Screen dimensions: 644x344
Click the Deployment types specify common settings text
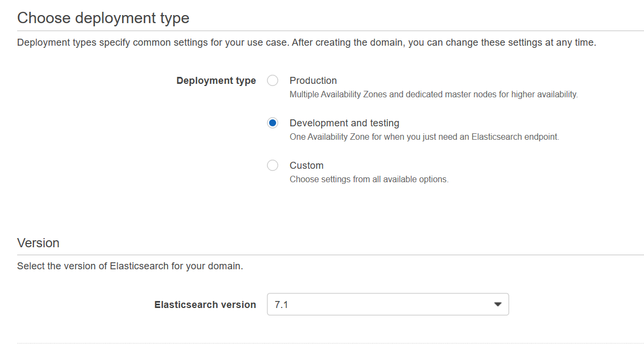(x=306, y=42)
